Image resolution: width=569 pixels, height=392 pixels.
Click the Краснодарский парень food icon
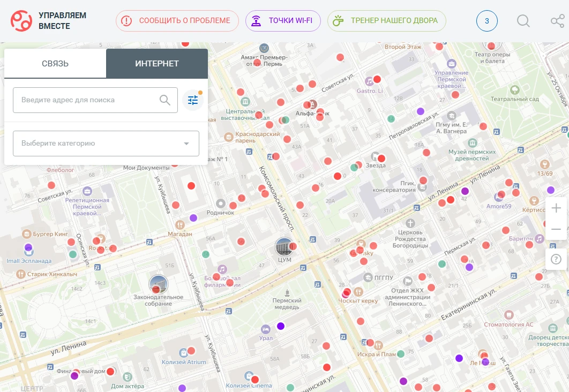[x=228, y=137]
